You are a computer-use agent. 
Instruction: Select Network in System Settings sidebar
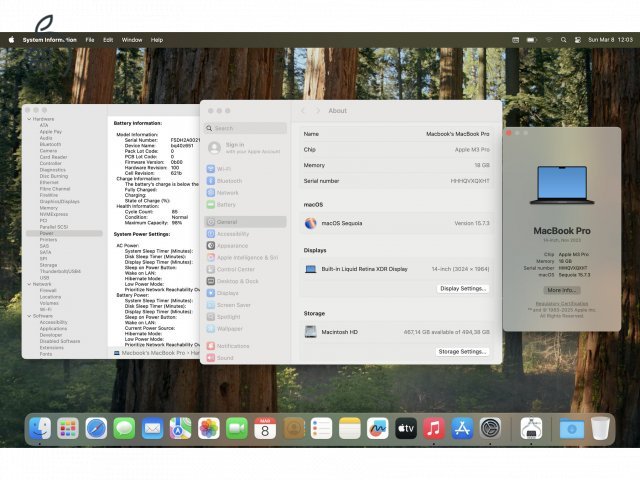[245, 192]
